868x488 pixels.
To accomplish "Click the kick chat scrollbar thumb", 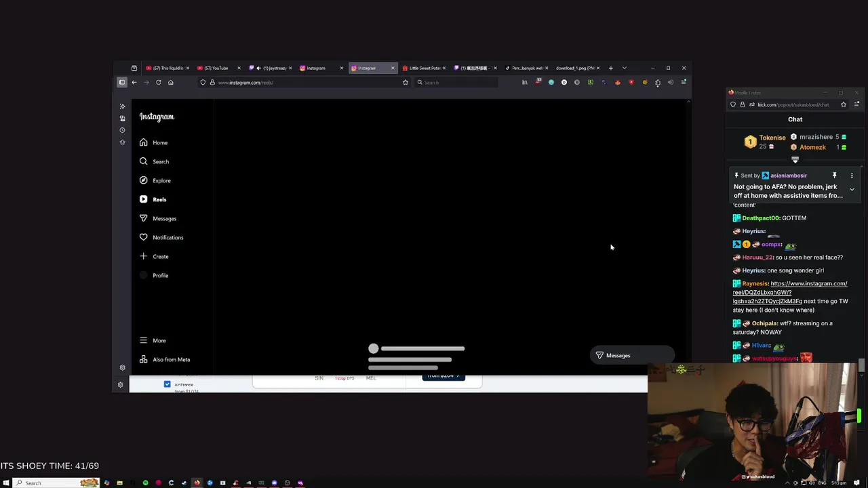I will tap(862, 365).
